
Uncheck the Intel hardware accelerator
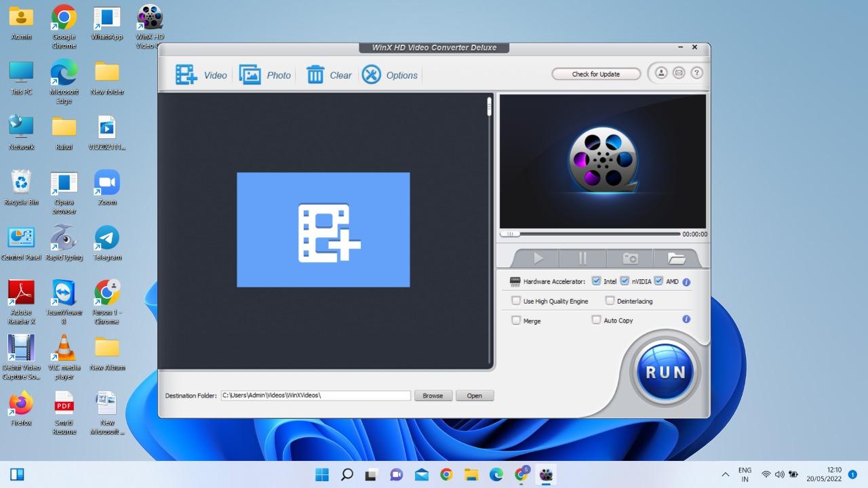pyautogui.click(x=597, y=281)
